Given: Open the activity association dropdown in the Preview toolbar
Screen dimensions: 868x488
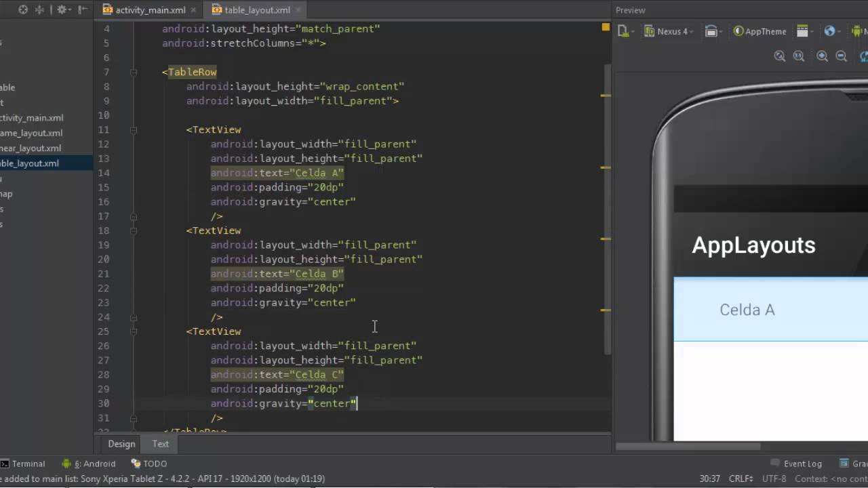Looking at the screenshot, I should (805, 31).
